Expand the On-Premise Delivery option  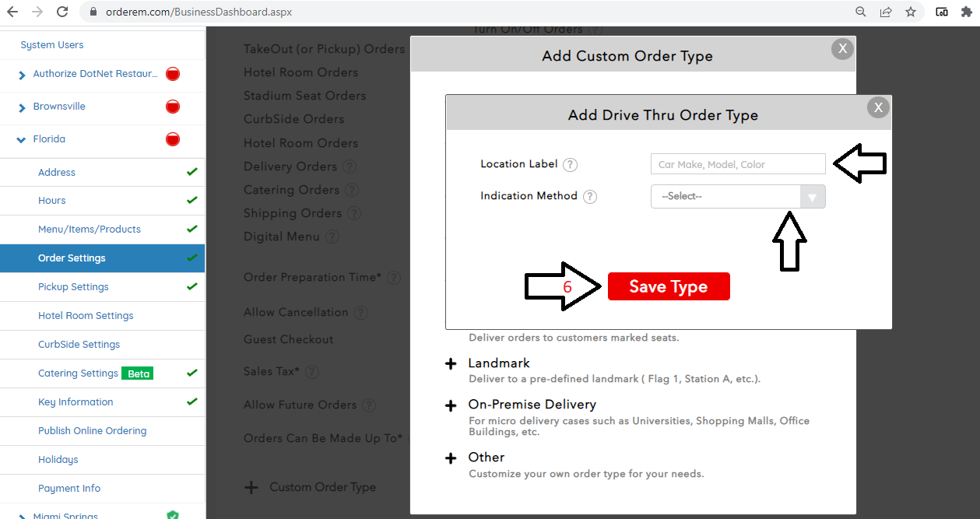coord(451,405)
